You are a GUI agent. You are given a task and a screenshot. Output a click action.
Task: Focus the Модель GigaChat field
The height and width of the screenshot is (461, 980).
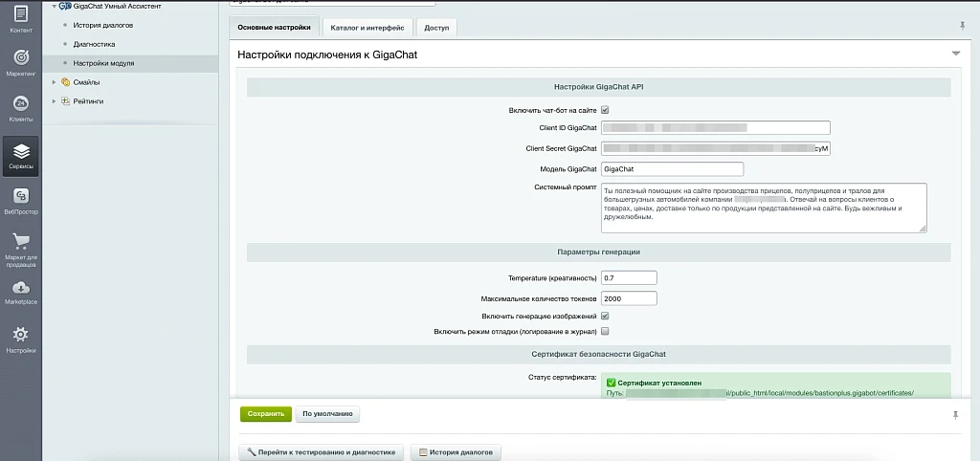[673, 168]
